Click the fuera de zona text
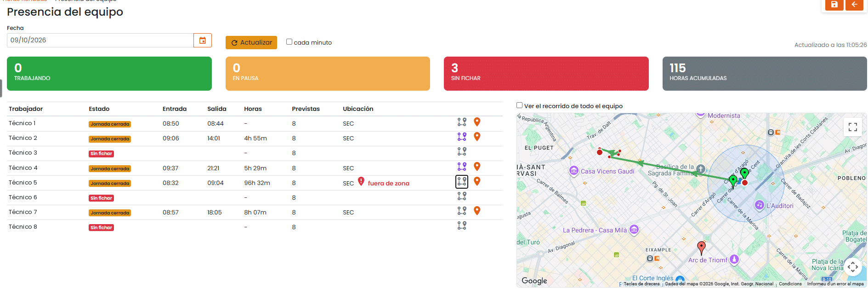This screenshot has width=868, height=289. (388, 183)
